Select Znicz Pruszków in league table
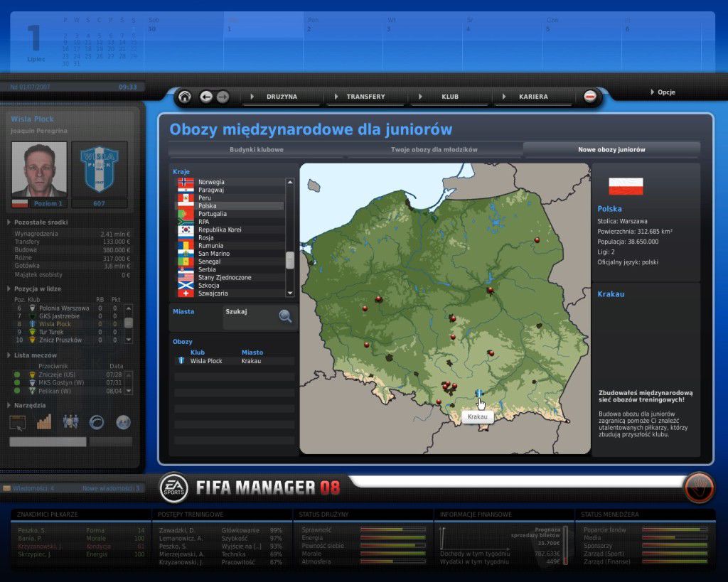This screenshot has height=582, width=728. (x=67, y=340)
